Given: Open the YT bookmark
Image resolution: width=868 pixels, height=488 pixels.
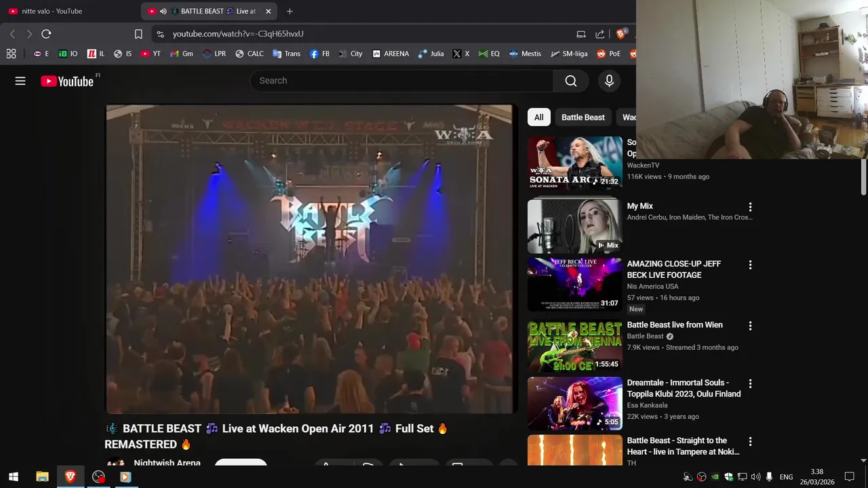Looking at the screenshot, I should coord(151,54).
